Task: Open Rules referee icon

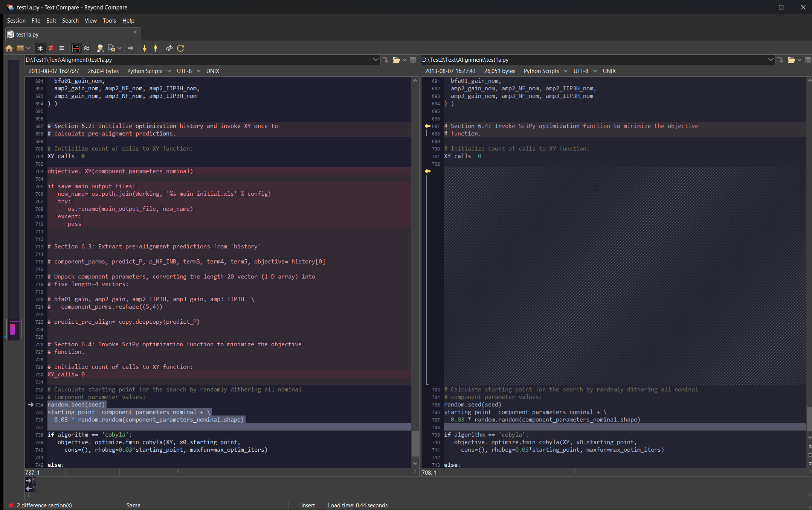Action: (x=100, y=48)
